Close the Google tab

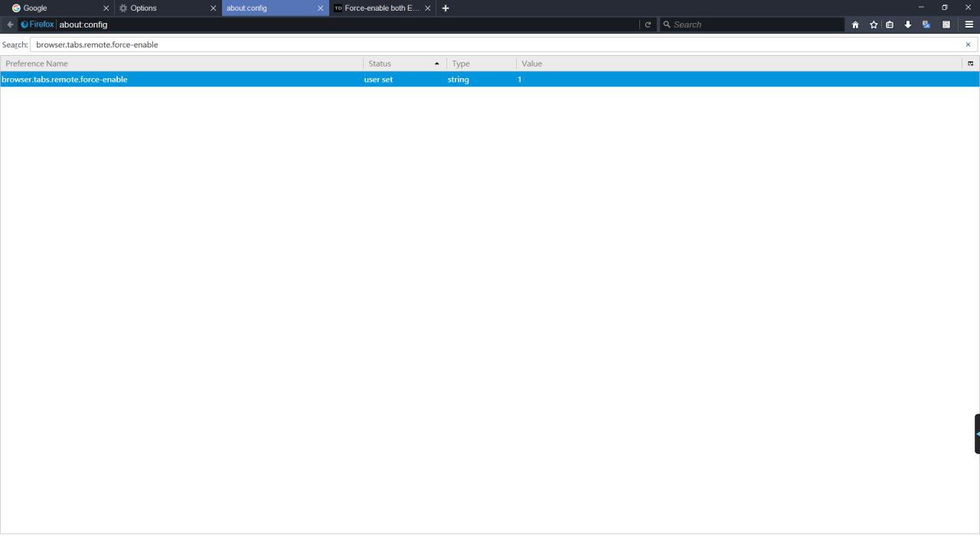[106, 8]
